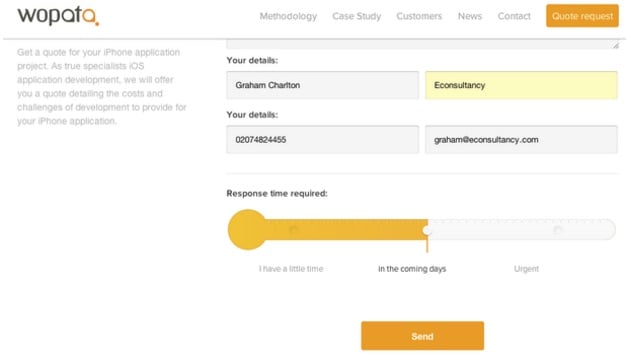This screenshot has width=643, height=364.
Task: Set slider to the Urgent track end
Action: (558, 230)
